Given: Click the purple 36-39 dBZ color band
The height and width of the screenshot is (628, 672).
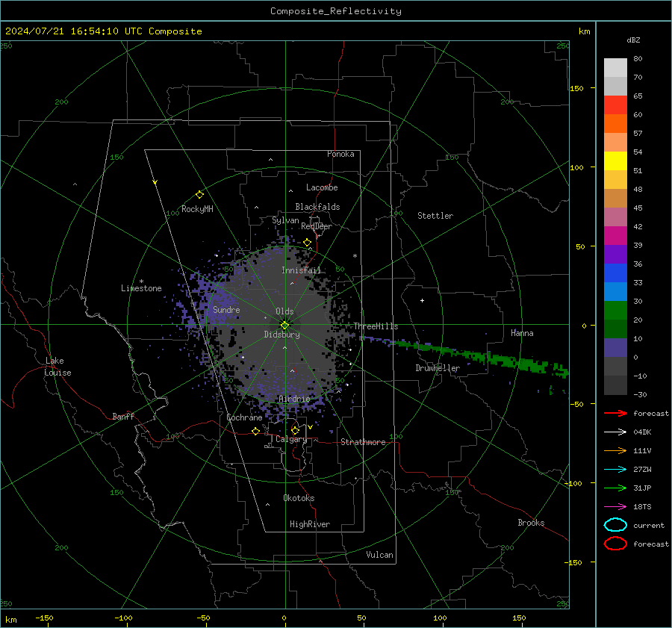Looking at the screenshot, I should point(615,255).
